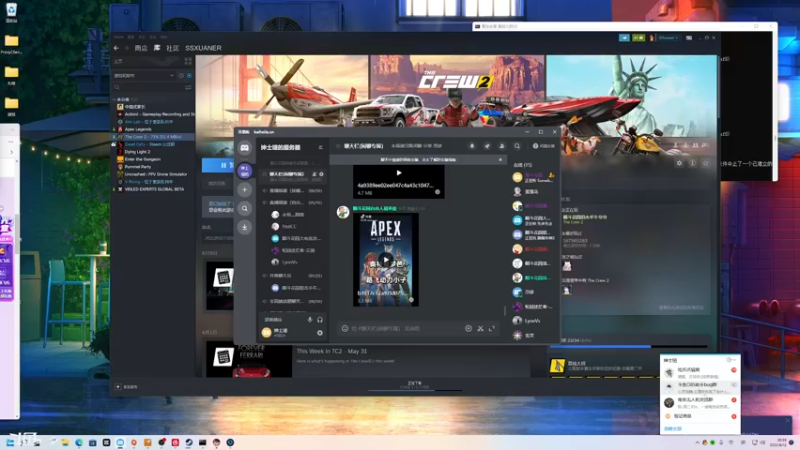Click Steam library search field
This screenshot has height=450, width=800.
pyautogui.click(x=147, y=87)
